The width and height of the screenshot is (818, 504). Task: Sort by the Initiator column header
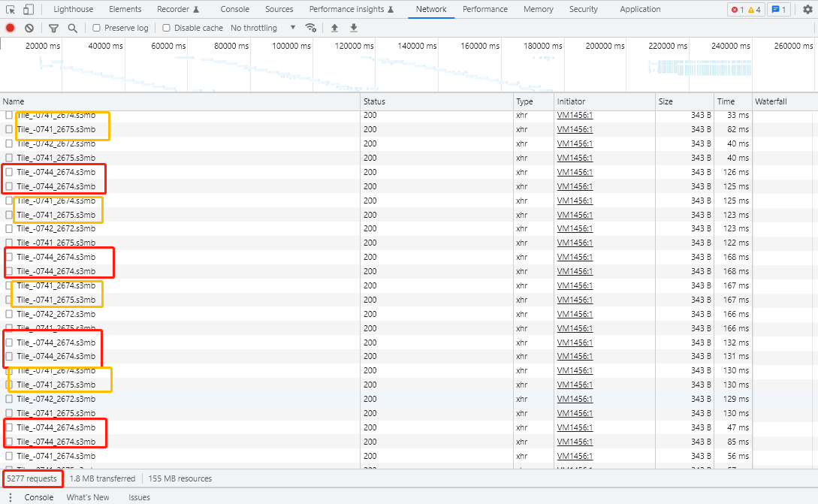[x=605, y=101]
